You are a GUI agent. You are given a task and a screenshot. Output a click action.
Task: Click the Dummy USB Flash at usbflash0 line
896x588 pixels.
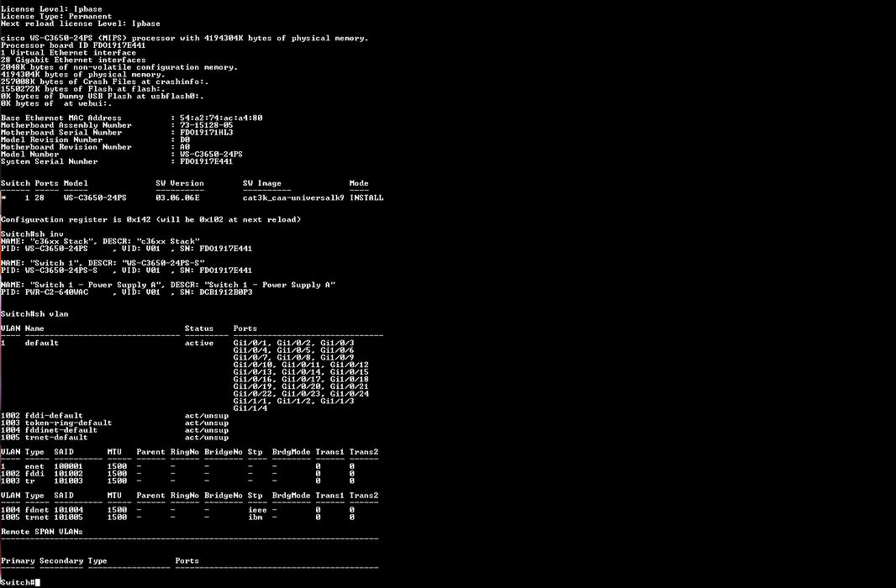tap(103, 97)
